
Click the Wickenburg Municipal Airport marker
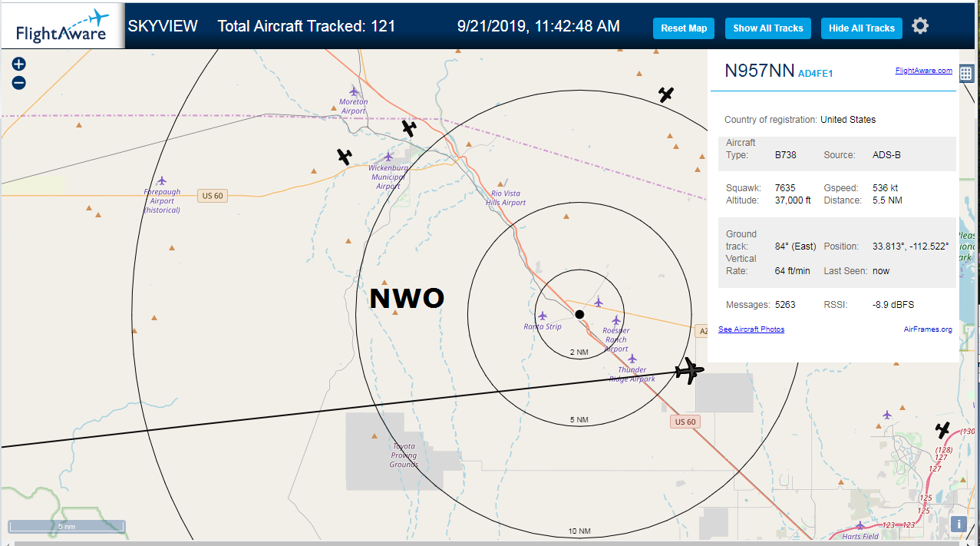pyautogui.click(x=389, y=157)
